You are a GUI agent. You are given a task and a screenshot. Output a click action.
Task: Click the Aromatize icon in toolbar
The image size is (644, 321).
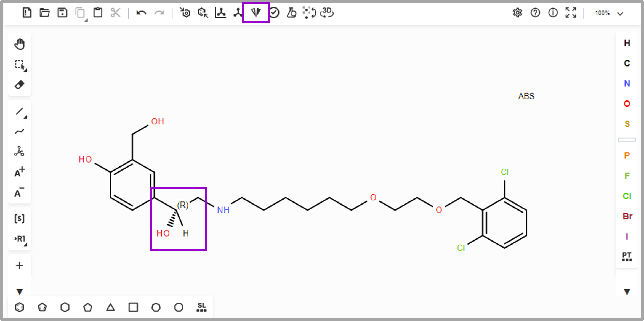pos(185,13)
